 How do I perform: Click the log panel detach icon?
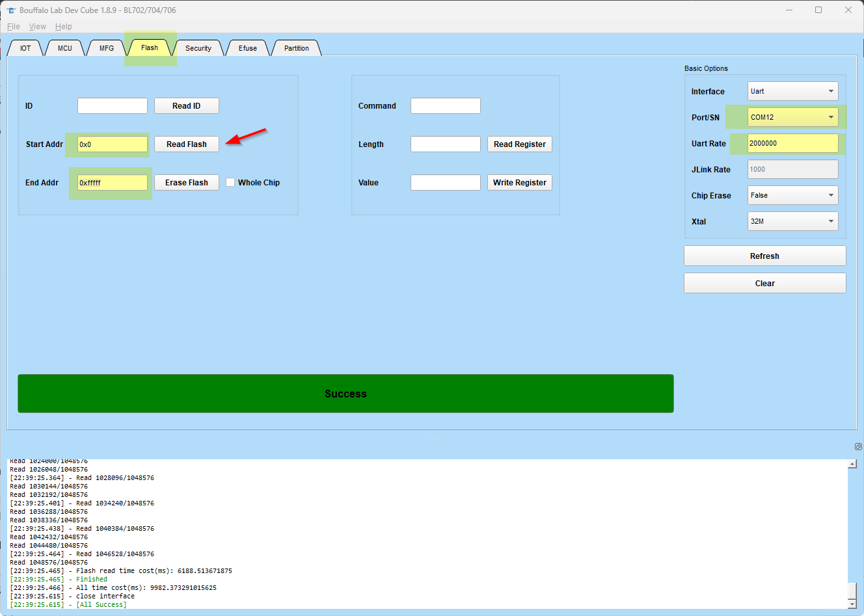[858, 446]
